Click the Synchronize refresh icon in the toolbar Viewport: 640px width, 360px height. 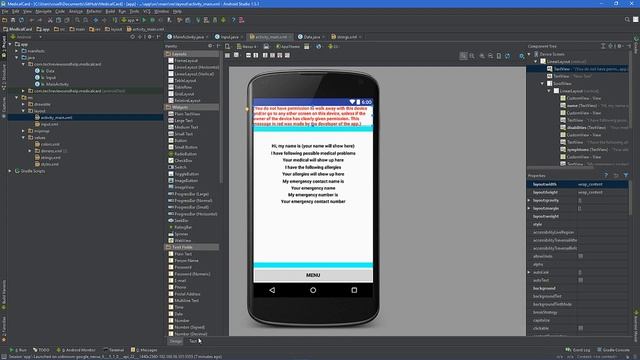click(21, 20)
